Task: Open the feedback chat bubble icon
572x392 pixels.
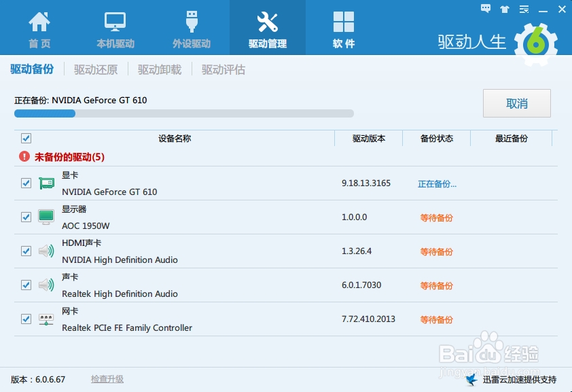Action: click(486, 9)
